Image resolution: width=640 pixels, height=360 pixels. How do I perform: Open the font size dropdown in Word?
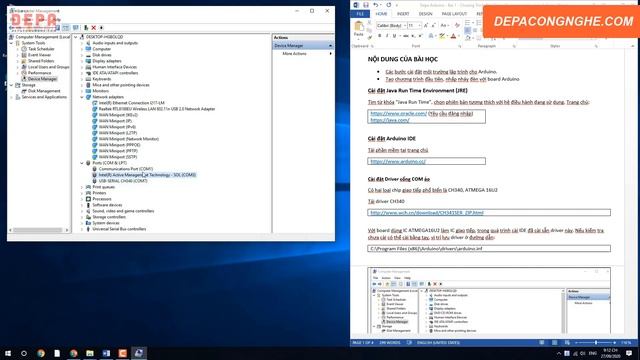(419, 25)
